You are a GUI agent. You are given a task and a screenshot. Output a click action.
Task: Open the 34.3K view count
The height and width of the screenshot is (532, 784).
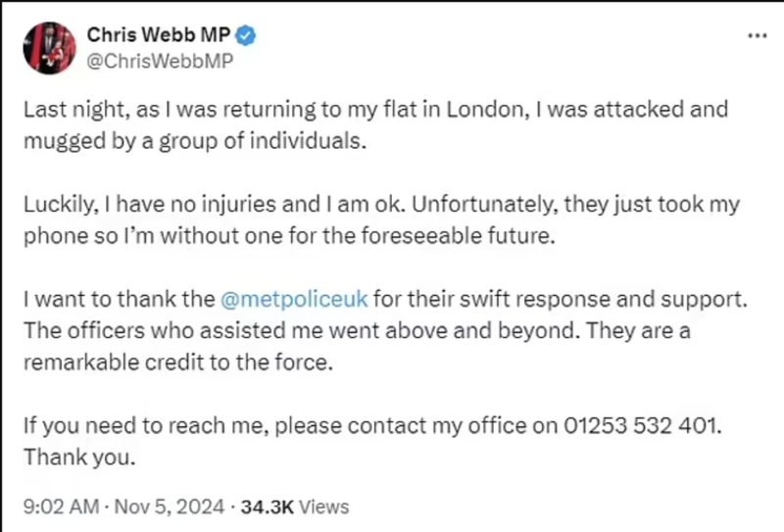click(265, 507)
